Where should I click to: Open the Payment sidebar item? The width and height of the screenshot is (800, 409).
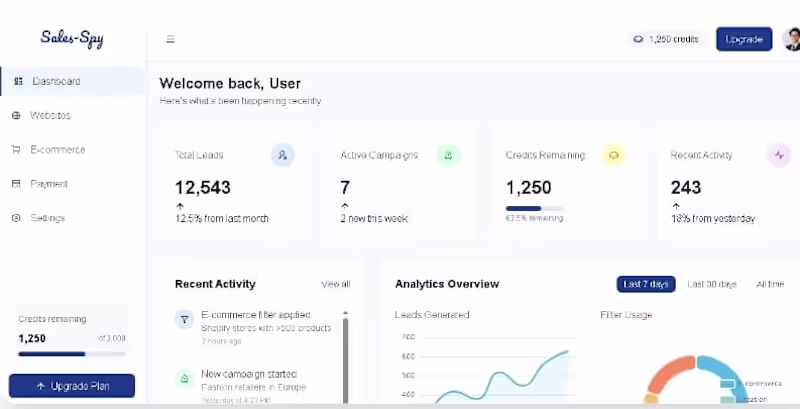[73, 184]
